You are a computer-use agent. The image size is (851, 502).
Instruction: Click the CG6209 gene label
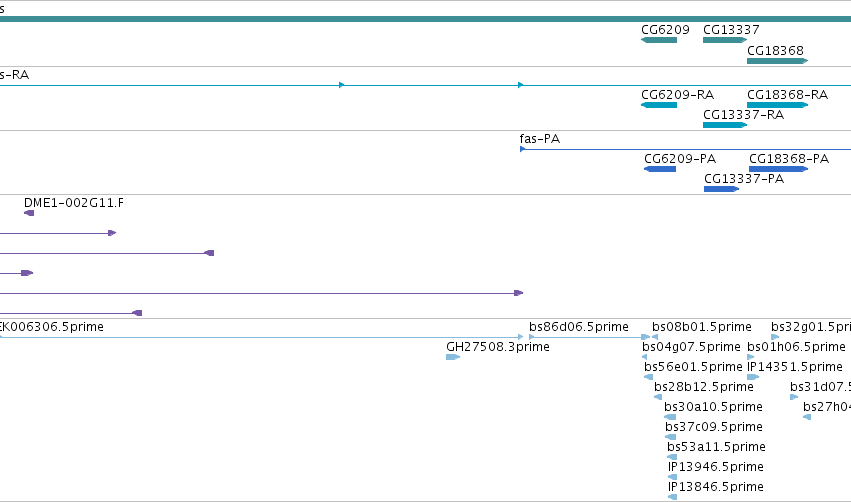(665, 30)
